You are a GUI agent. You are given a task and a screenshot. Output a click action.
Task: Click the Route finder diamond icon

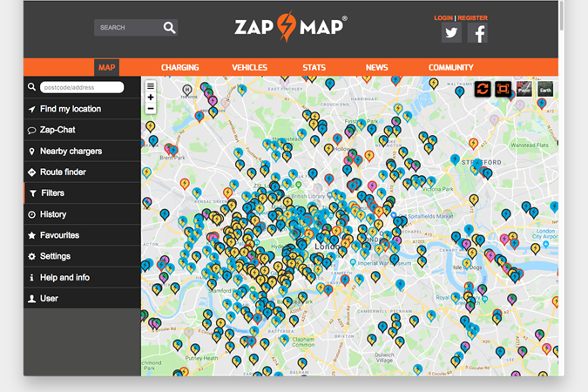click(x=32, y=172)
